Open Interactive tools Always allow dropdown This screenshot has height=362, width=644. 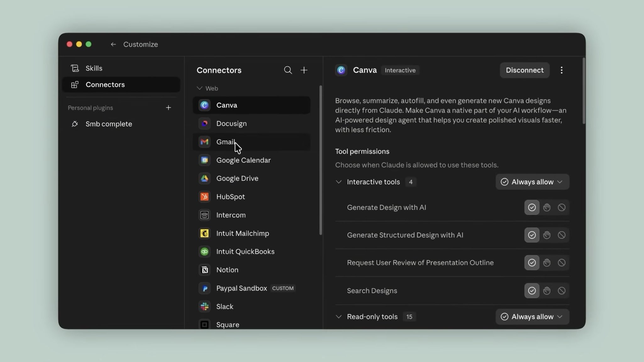[x=532, y=182]
